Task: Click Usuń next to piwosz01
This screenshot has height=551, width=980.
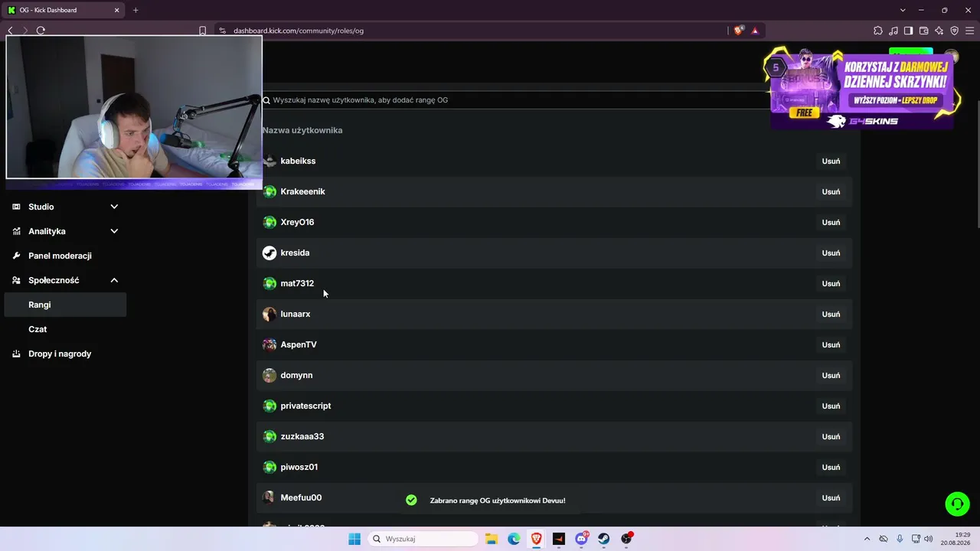Action: [831, 467]
